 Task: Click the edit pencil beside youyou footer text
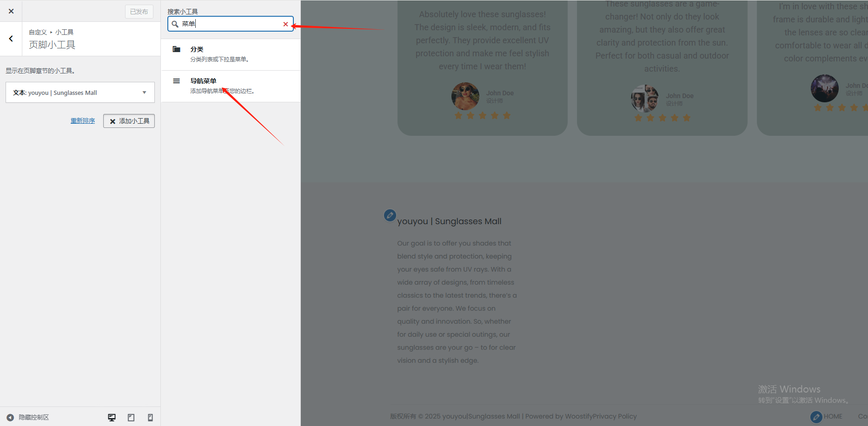390,215
